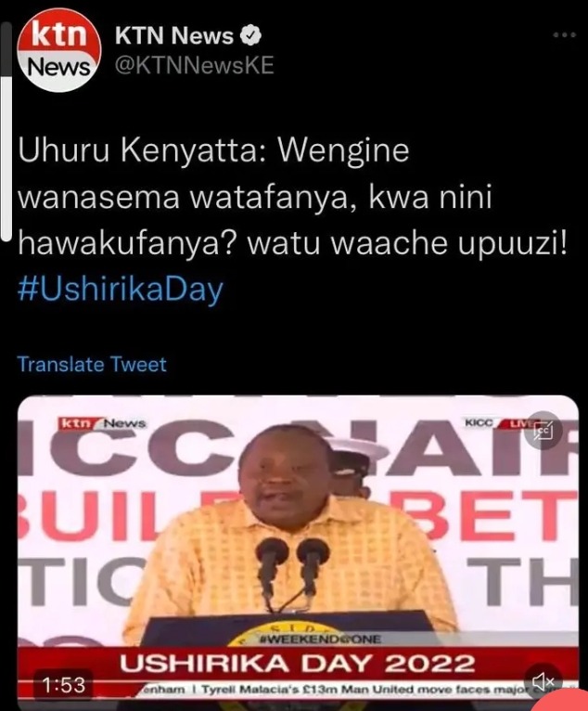Open the KTN News display name
The image size is (588, 711).
click(x=174, y=35)
